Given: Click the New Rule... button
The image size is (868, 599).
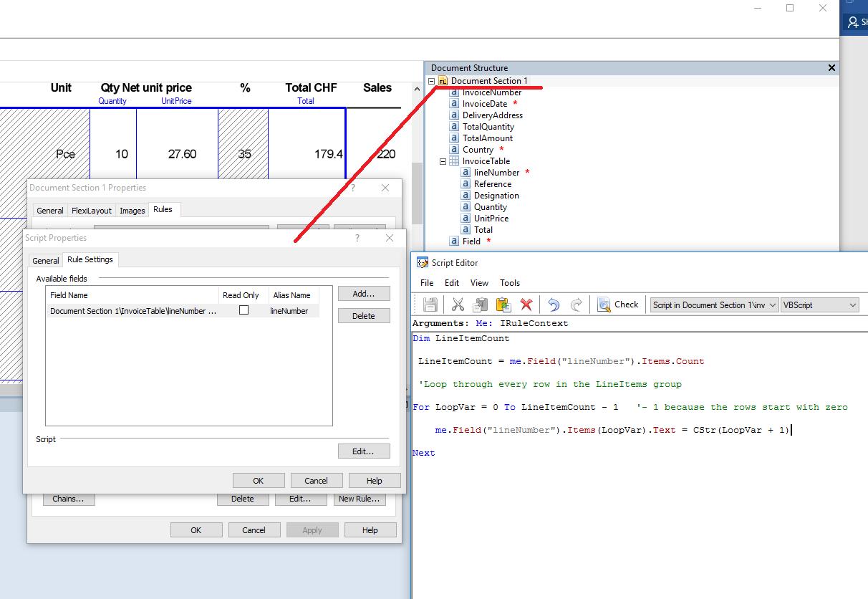Looking at the screenshot, I should click(x=360, y=499).
